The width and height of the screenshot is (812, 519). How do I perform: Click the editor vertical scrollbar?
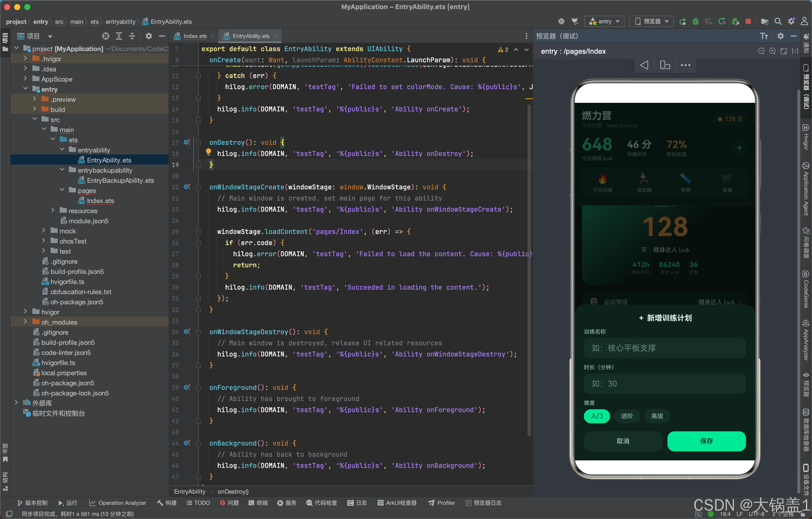[x=529, y=270]
